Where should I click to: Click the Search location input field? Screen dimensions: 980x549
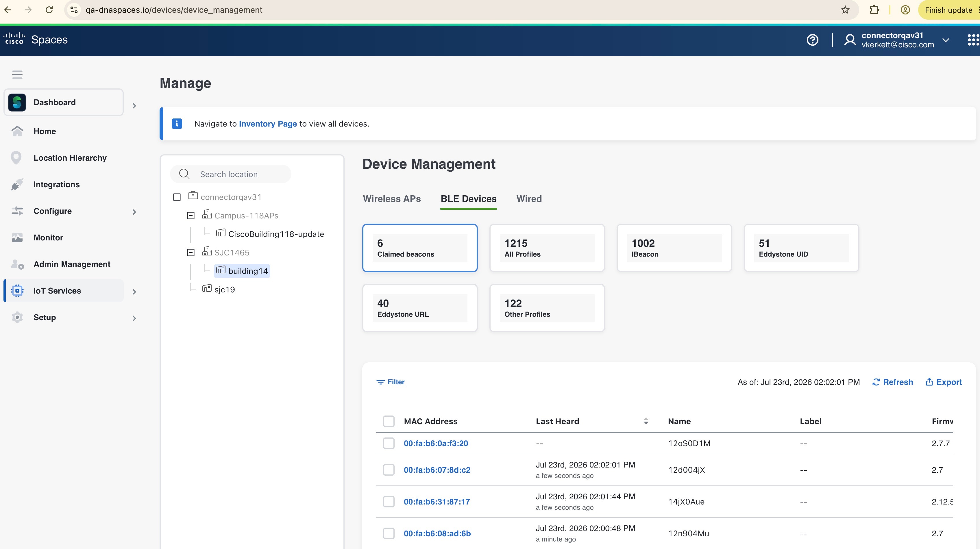pos(230,174)
